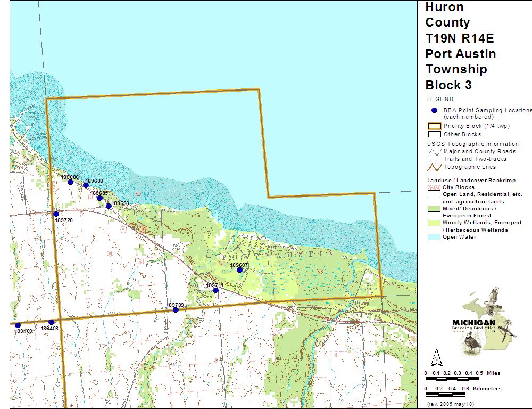Select sampling point 189688
Viewport: 532px width, 409px height.
point(86,185)
